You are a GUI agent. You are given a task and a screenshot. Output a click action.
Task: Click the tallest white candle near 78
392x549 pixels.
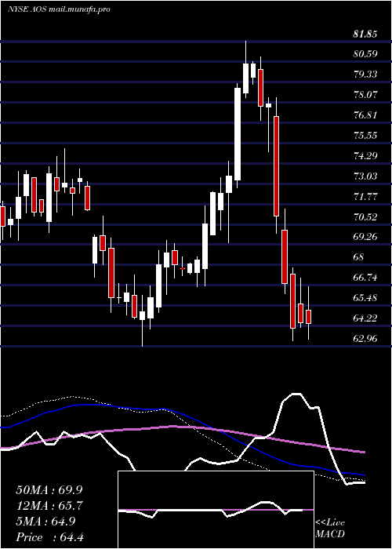(x=238, y=134)
